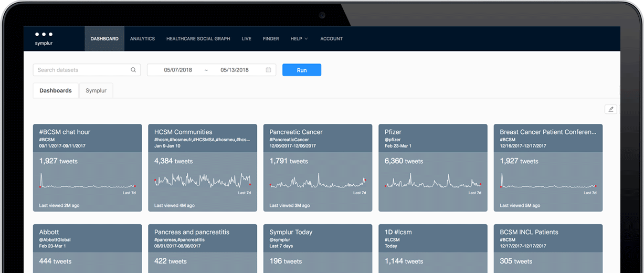
Task: Click 'Last viewed 4M ago' text
Action: (x=174, y=205)
